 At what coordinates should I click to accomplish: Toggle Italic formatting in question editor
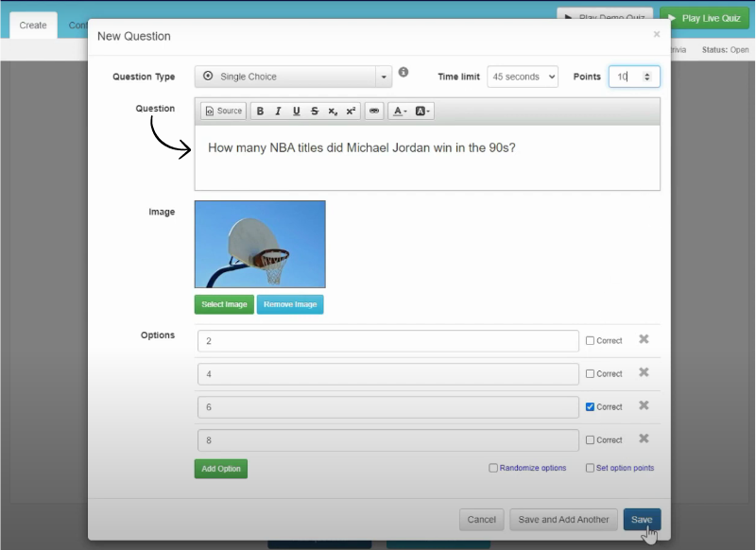[x=278, y=111]
